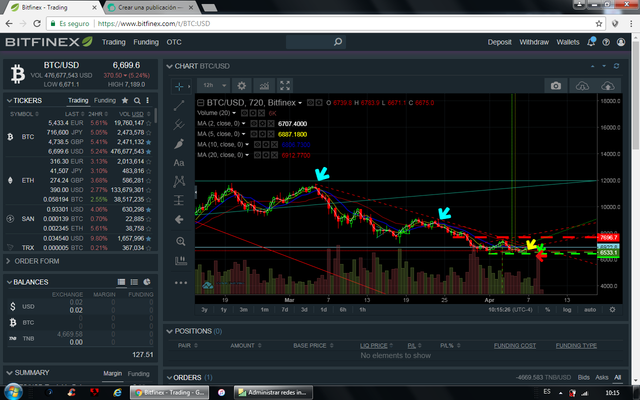
Task: Click the Withdraw link
Action: [x=534, y=42]
